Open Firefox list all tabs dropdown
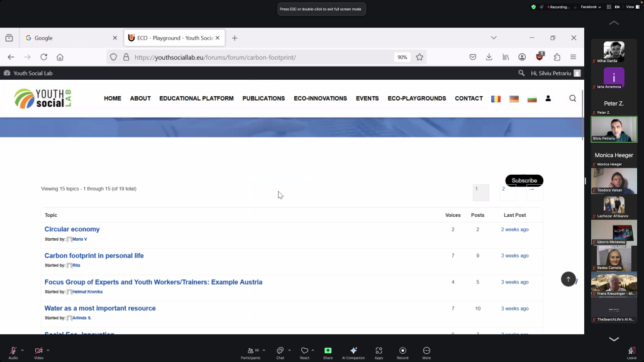Screen dimensions: 644x362 click(494, 38)
